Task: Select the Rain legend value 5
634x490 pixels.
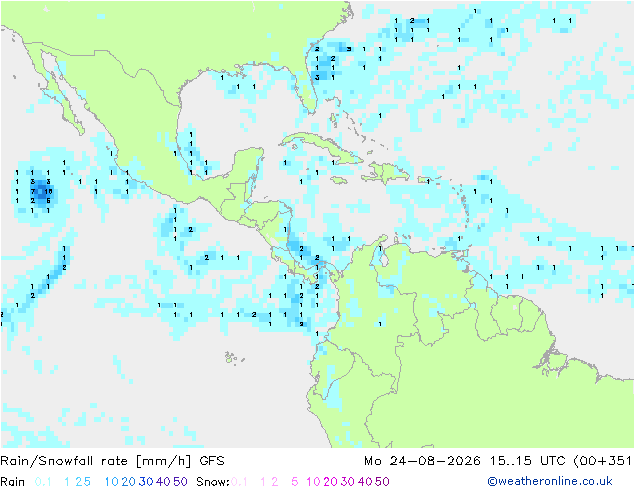Action: (87, 482)
